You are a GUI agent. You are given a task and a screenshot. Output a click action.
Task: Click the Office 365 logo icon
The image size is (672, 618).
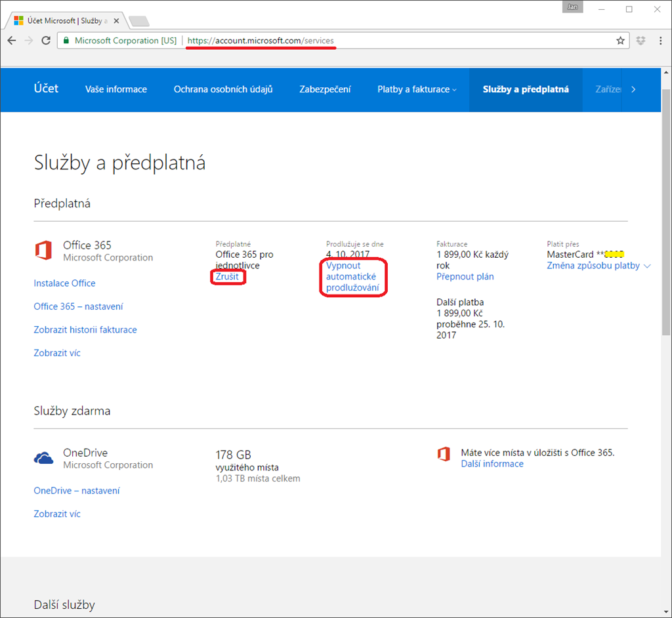pyautogui.click(x=43, y=250)
